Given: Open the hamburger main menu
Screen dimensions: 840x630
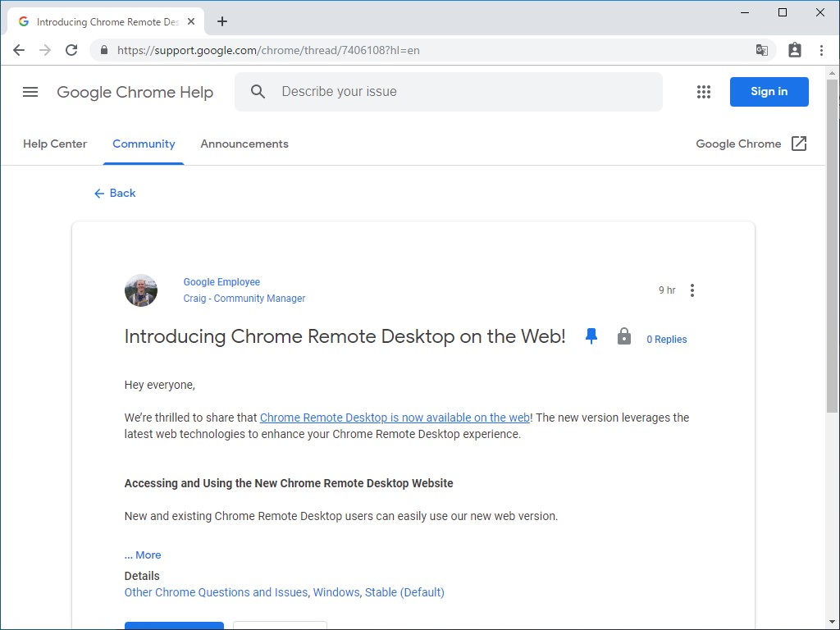Looking at the screenshot, I should [30, 92].
